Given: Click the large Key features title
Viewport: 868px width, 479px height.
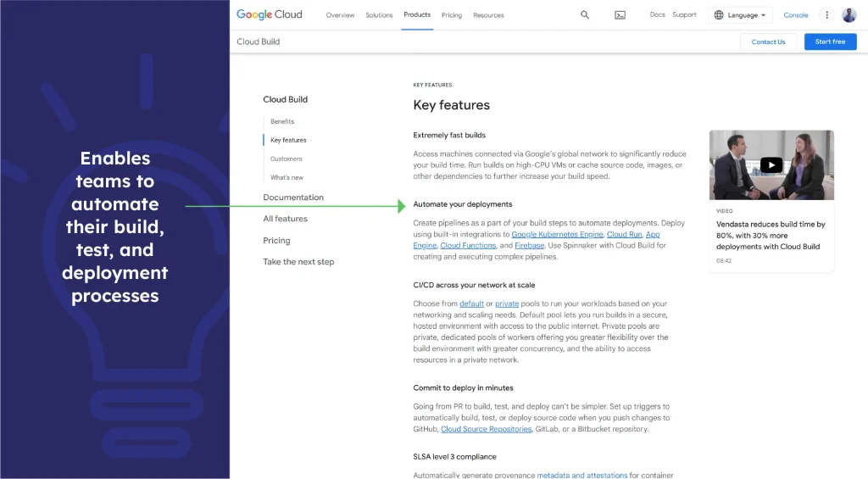Looking at the screenshot, I should (x=451, y=105).
